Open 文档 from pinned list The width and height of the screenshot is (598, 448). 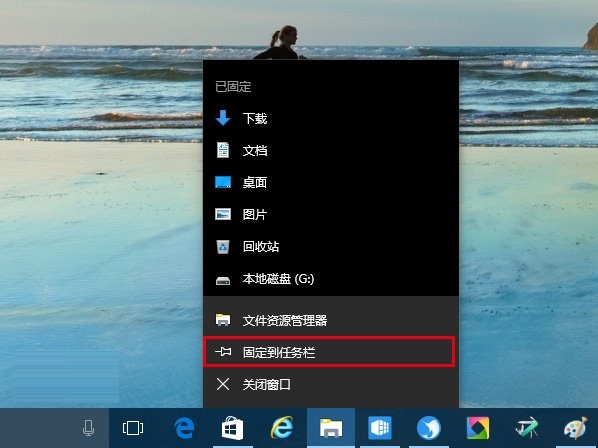click(x=331, y=150)
